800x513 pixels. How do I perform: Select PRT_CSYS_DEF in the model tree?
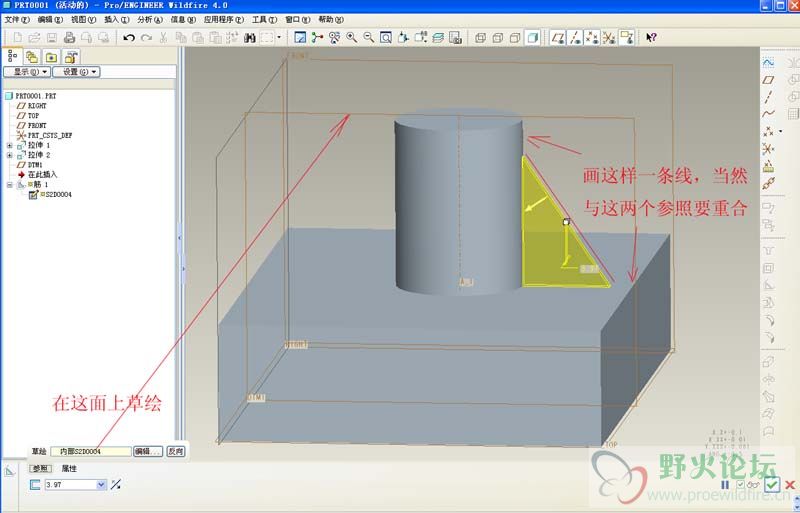pyautogui.click(x=44, y=135)
